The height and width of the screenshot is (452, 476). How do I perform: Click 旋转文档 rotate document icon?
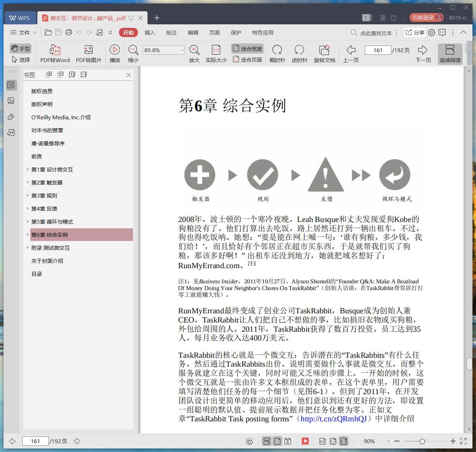[x=324, y=50]
